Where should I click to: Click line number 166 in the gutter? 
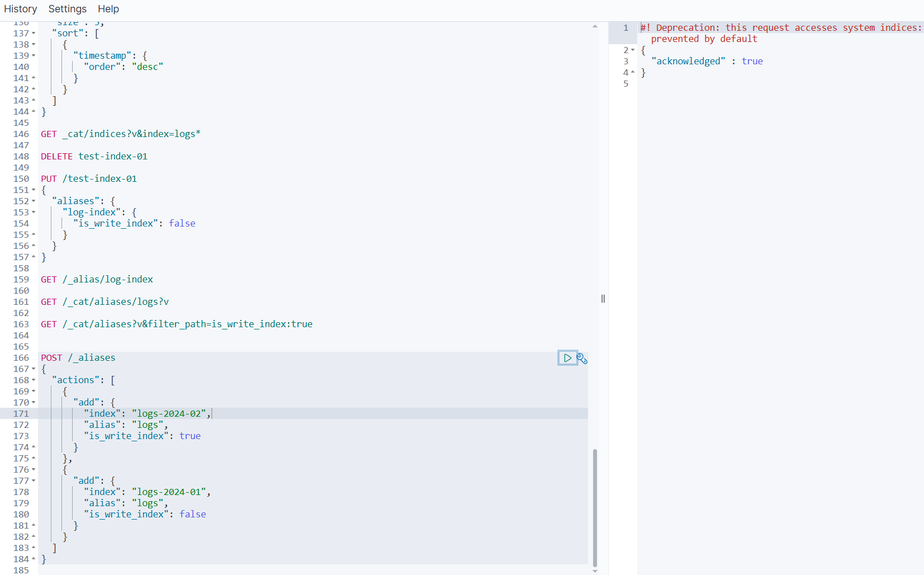click(21, 358)
